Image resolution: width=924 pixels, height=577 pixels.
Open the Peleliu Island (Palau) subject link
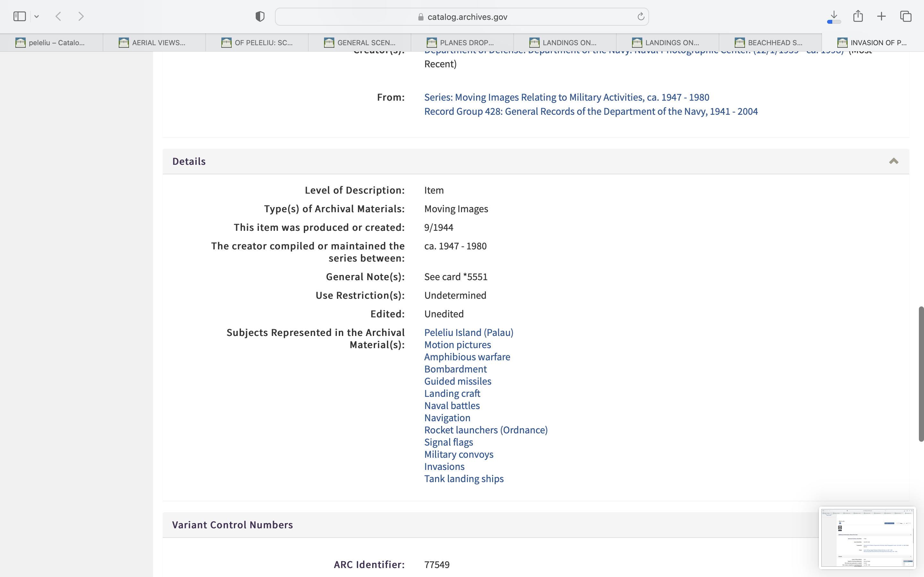468,332
